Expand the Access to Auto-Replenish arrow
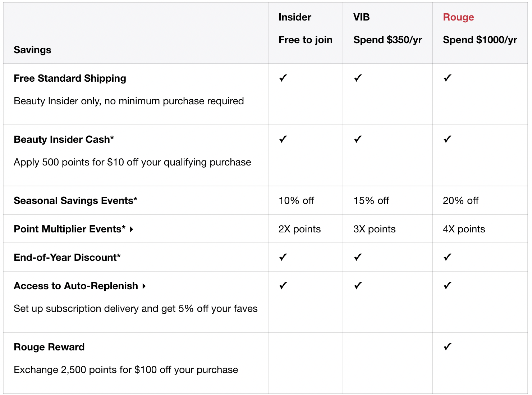 pos(144,286)
